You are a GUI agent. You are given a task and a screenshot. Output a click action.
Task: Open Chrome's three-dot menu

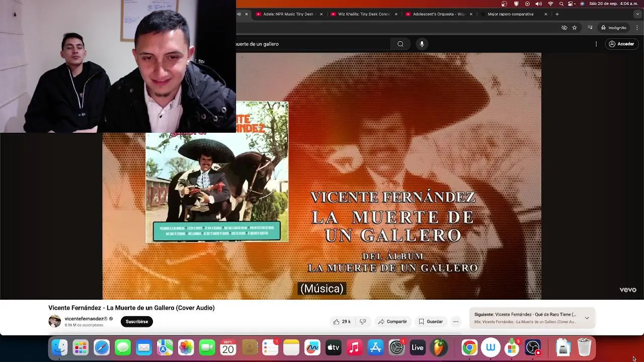637,28
